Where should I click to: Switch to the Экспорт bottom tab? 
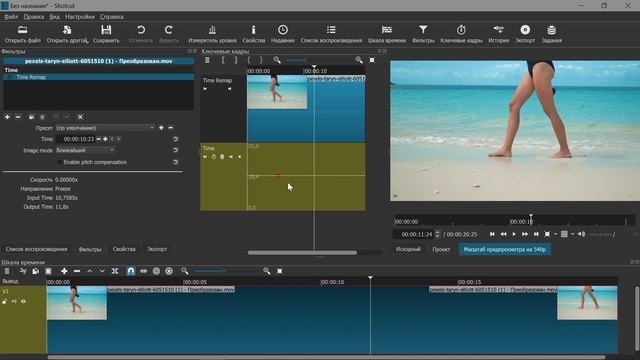pos(157,249)
